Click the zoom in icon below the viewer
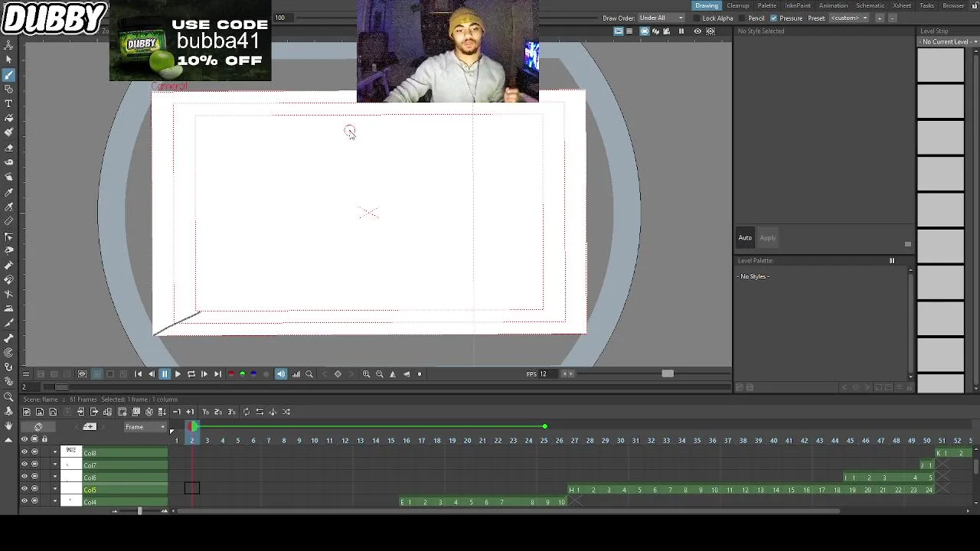 tap(366, 374)
